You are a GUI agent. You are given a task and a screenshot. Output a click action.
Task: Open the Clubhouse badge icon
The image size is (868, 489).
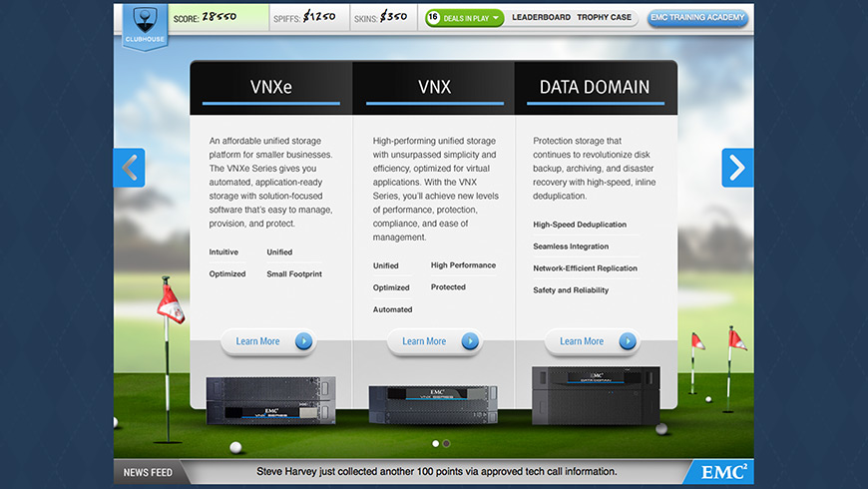[145, 27]
